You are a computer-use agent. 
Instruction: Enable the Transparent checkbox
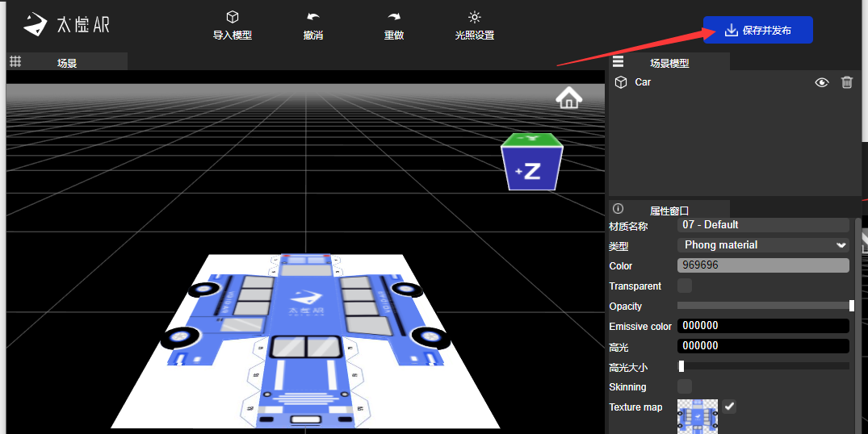click(x=684, y=286)
